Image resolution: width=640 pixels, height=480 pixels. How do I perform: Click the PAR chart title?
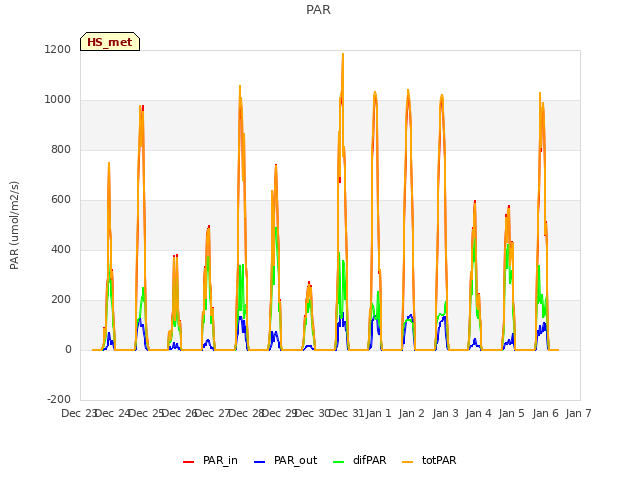(318, 10)
